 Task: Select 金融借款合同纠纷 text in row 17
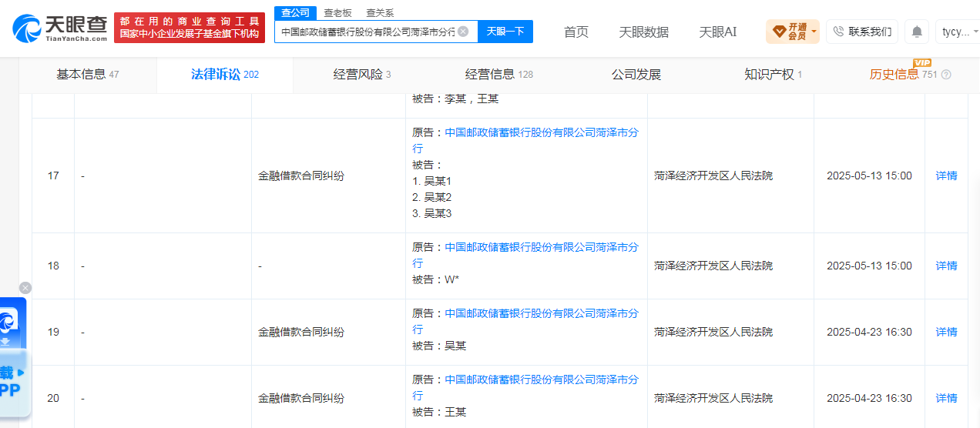[301, 176]
